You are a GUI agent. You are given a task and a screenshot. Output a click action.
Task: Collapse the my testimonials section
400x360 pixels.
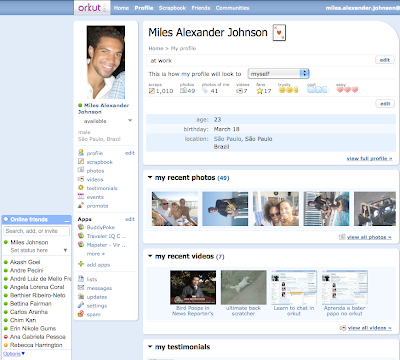click(x=150, y=347)
